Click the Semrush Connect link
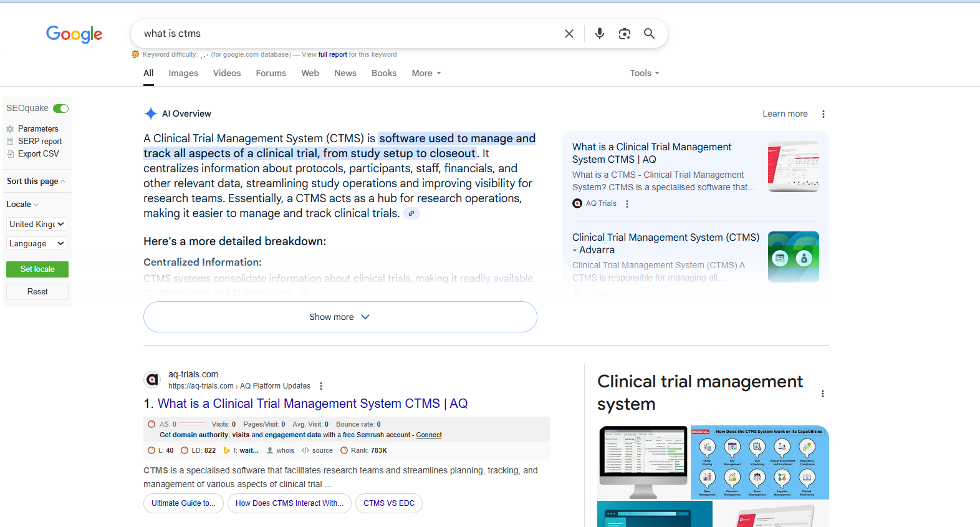This screenshot has height=527, width=980. [429, 435]
